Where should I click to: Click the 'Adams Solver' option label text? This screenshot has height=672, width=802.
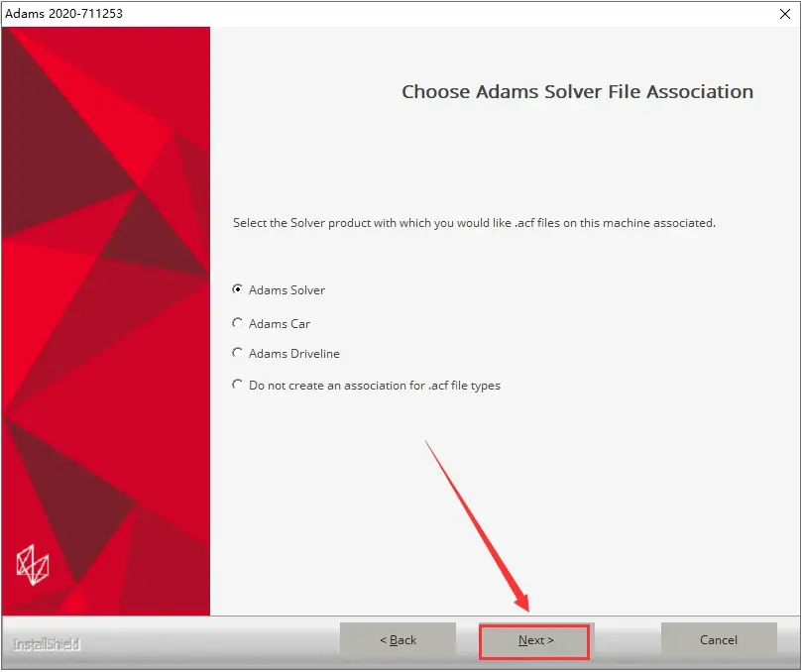[x=286, y=290]
